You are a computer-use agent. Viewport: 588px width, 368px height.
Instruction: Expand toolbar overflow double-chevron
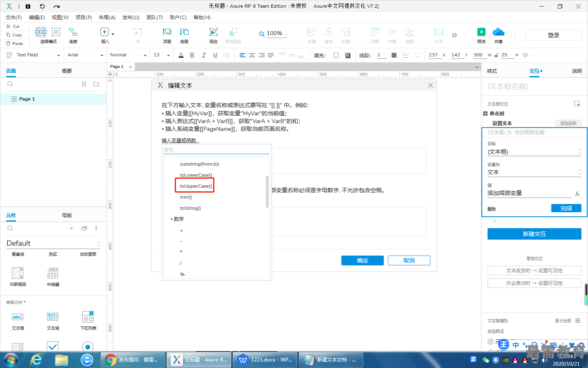pos(454,35)
